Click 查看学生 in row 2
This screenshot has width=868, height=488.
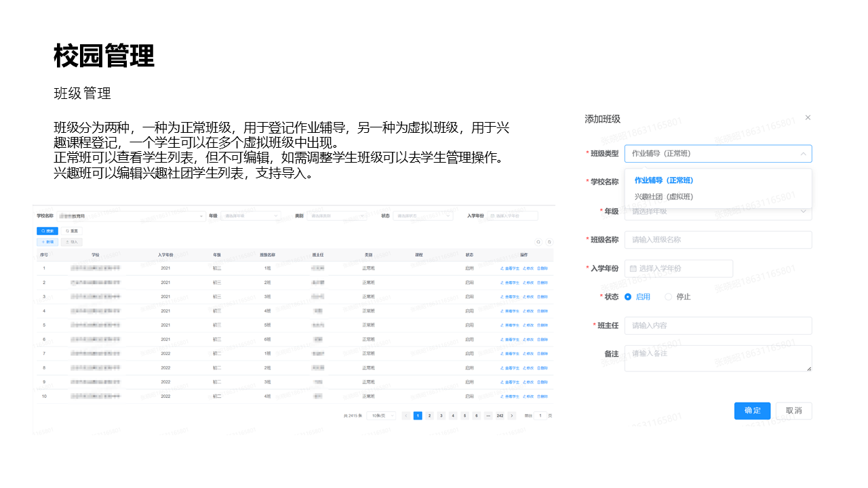pyautogui.click(x=510, y=283)
